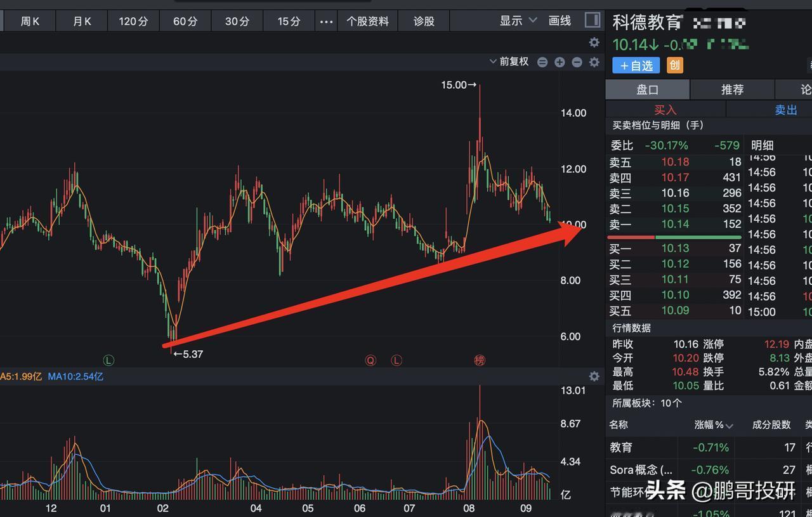This screenshot has height=517, width=812.
Task: Open the 个股资料 tab
Action: [367, 22]
